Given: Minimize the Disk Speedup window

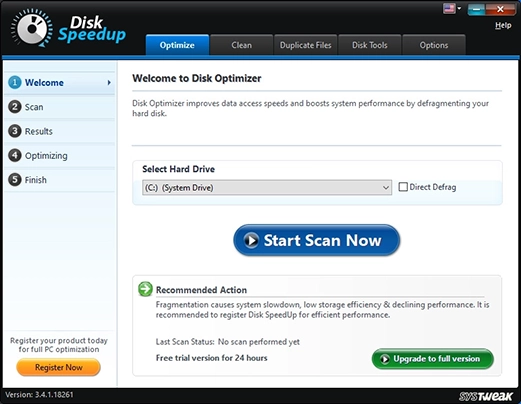Looking at the screenshot, I should click(476, 9).
